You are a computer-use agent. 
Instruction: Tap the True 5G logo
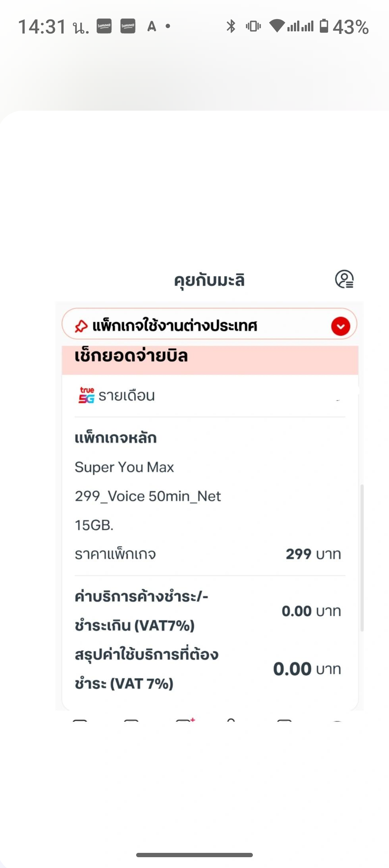[x=86, y=395]
